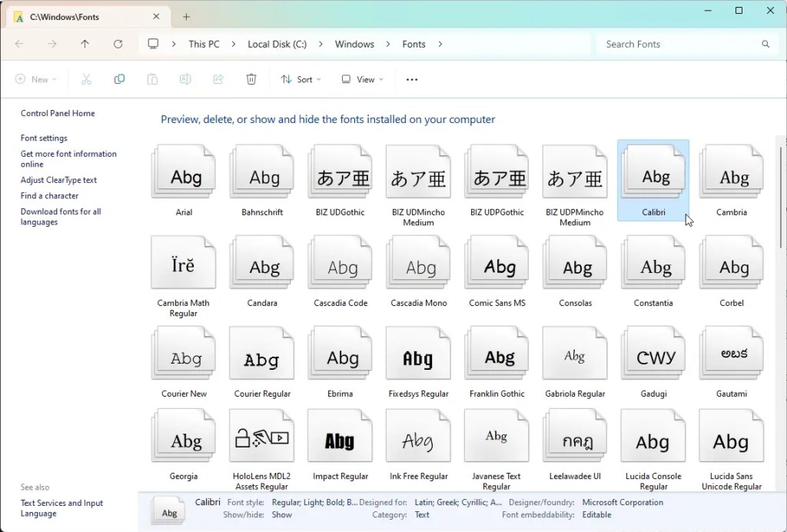Open Font settings link

pyautogui.click(x=44, y=138)
